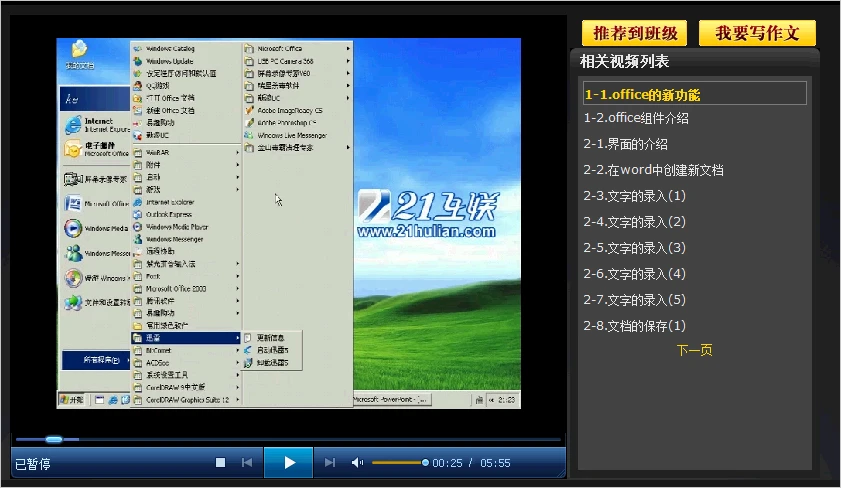The width and height of the screenshot is (841, 488).
Task: Select 启动迅雷5 in the submenu
Action: click(x=271, y=350)
